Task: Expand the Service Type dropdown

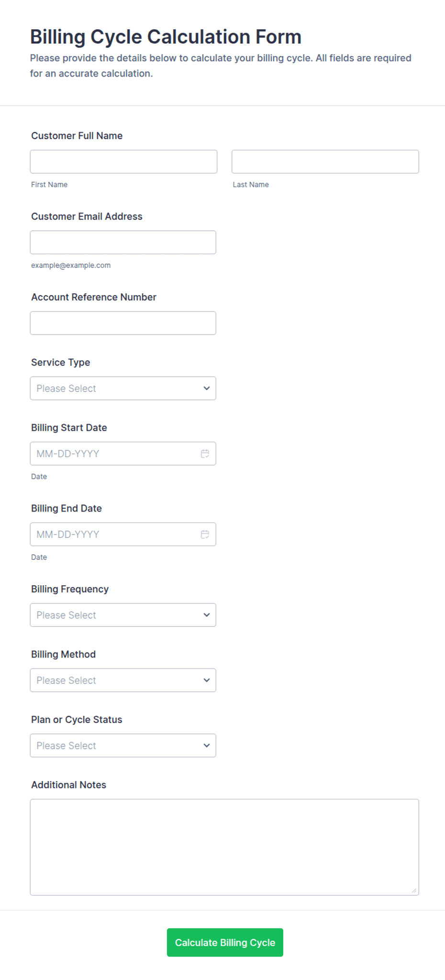Action: tap(123, 389)
